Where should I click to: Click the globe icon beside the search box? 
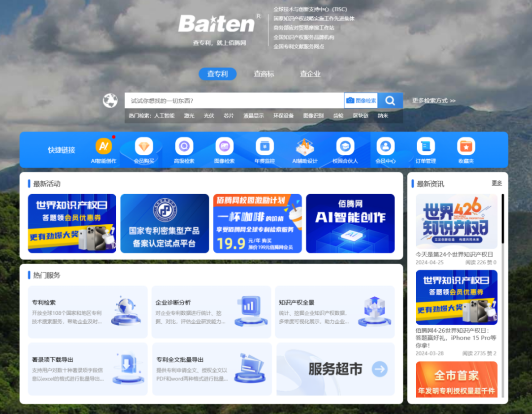110,101
